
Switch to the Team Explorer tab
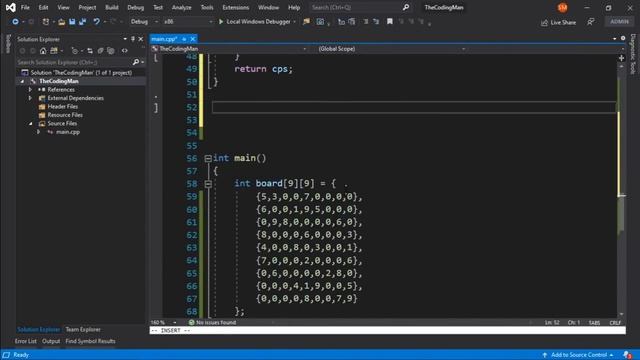tap(83, 329)
